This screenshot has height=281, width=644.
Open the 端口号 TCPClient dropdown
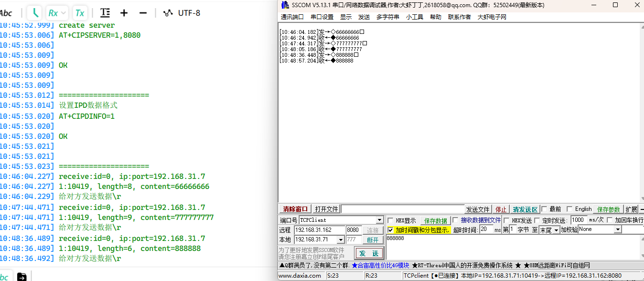pyautogui.click(x=380, y=220)
